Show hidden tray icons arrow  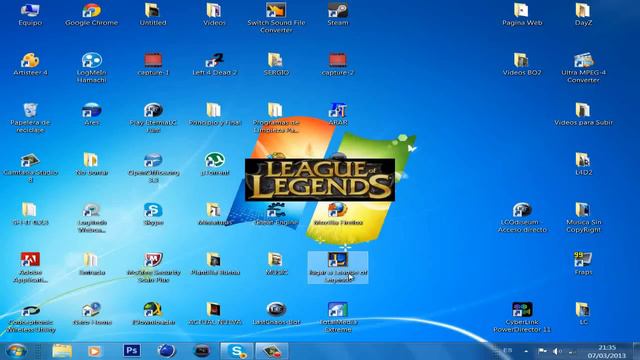point(526,351)
